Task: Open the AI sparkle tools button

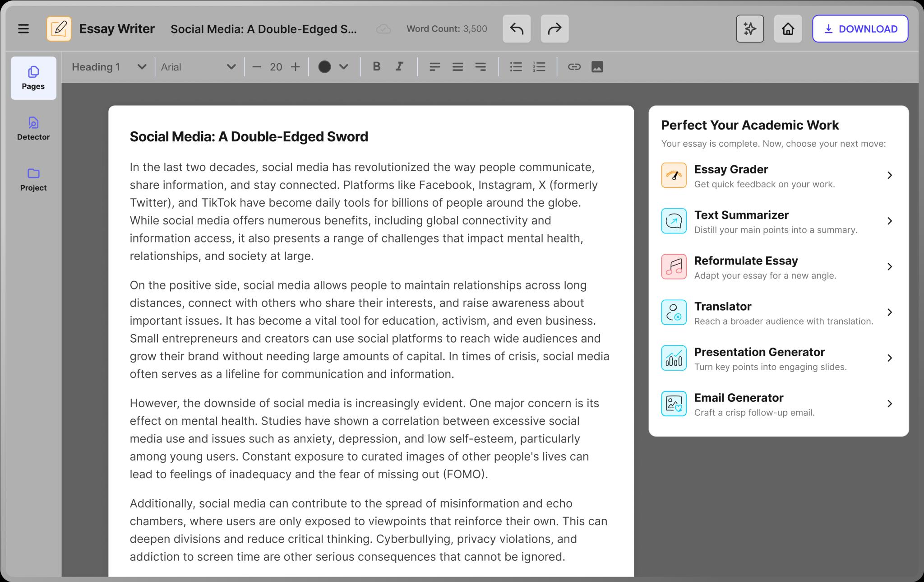Action: coord(750,29)
